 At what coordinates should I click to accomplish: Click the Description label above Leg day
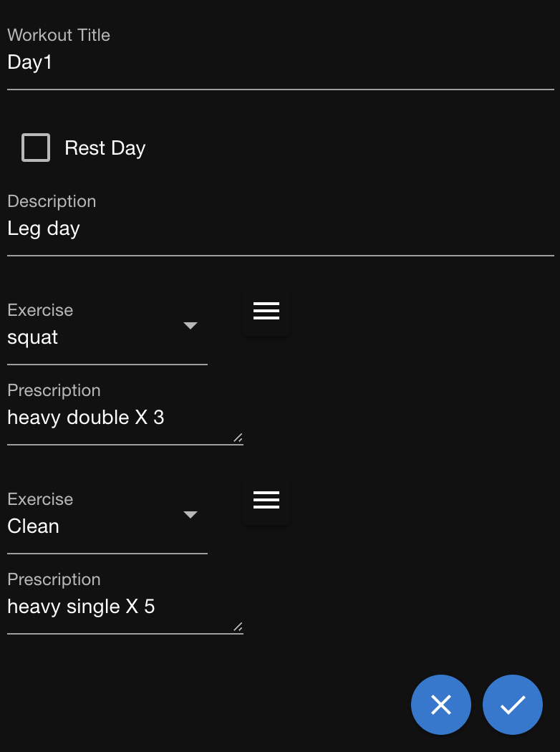(x=52, y=201)
